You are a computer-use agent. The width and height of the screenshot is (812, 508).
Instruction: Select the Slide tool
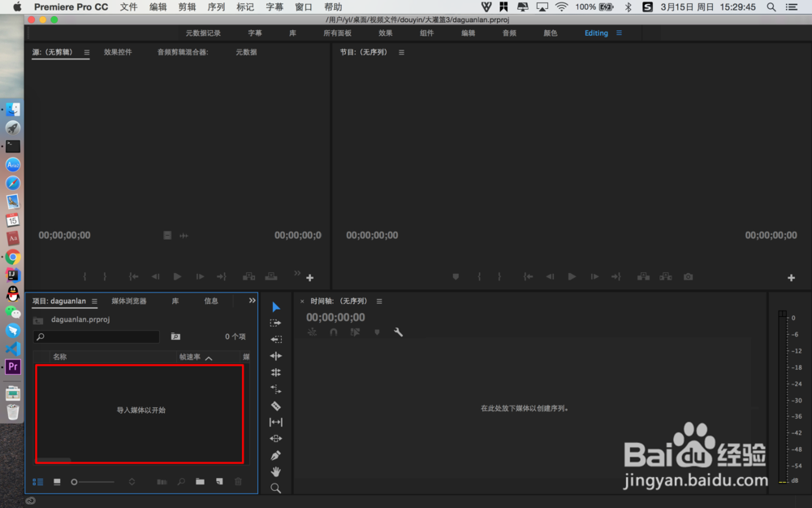tap(276, 439)
